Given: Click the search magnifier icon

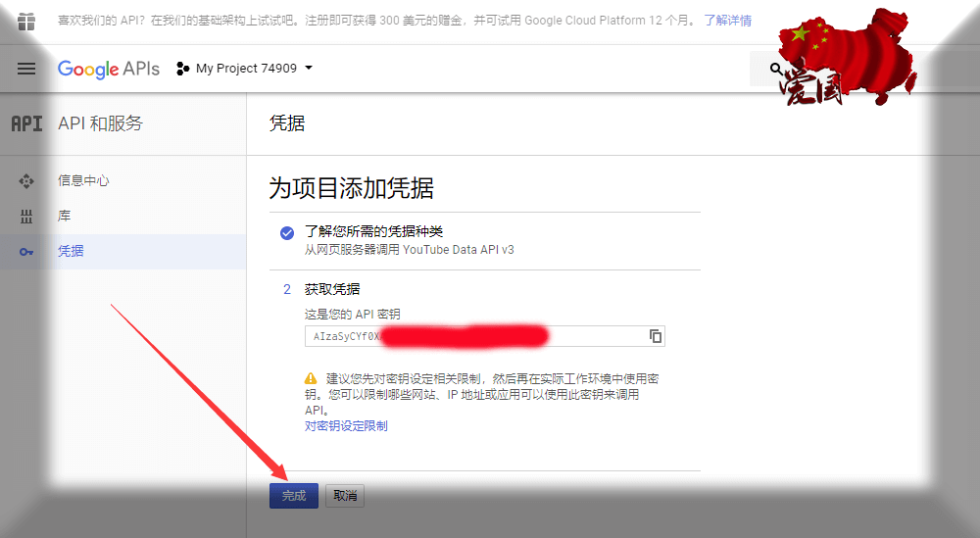Looking at the screenshot, I should (x=776, y=69).
